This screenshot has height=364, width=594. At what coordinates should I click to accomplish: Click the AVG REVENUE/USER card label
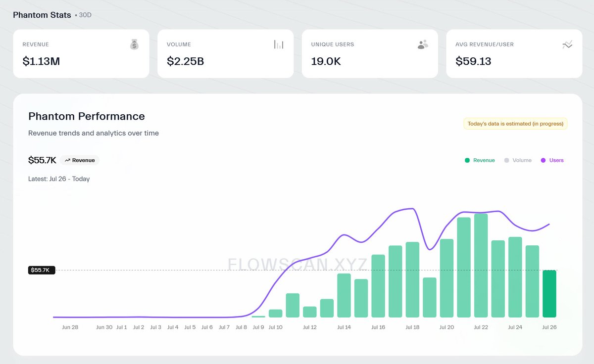[485, 45]
